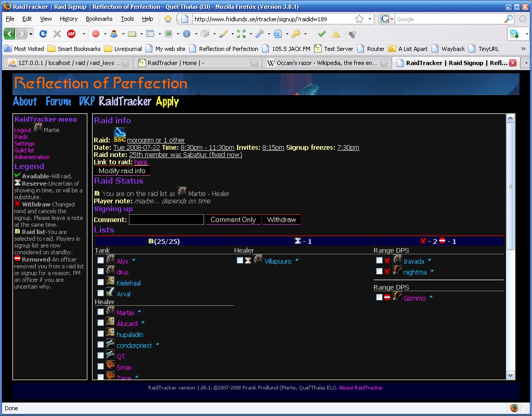Image resolution: width=532 pixels, height=416 pixels.
Task: Open the Bookmarks menu
Action: tap(99, 19)
